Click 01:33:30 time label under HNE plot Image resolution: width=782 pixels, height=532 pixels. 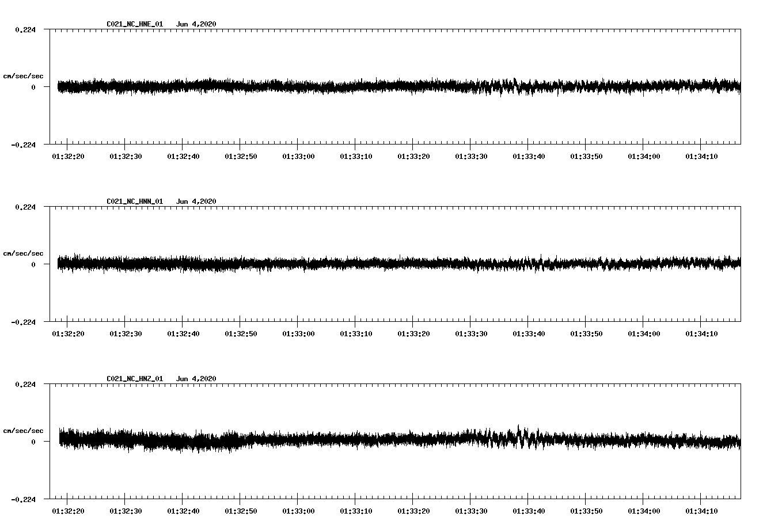[x=471, y=157]
